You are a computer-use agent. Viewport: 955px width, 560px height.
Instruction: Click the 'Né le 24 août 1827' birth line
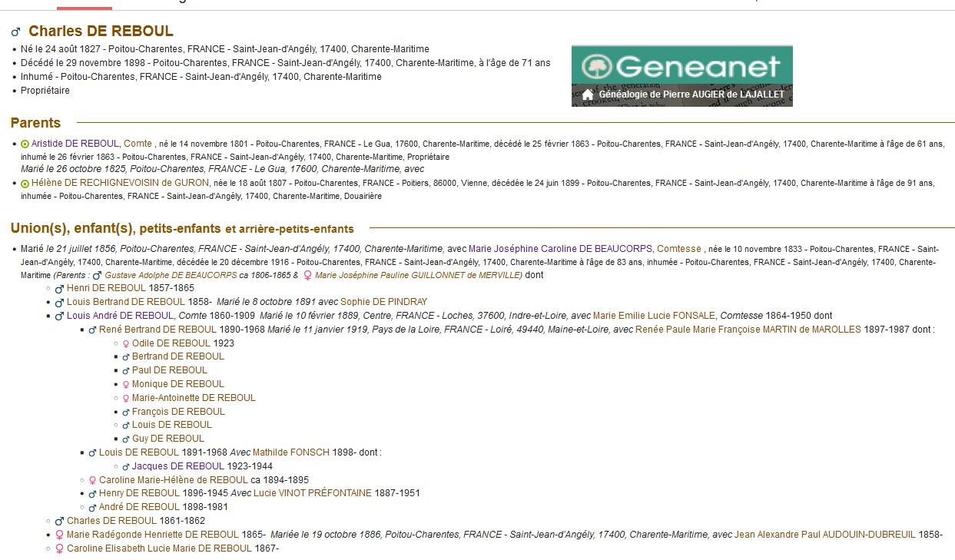pyautogui.click(x=225, y=49)
